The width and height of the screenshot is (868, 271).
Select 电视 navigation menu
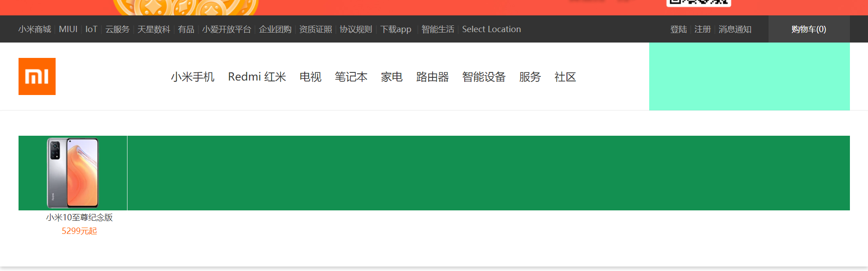click(311, 77)
